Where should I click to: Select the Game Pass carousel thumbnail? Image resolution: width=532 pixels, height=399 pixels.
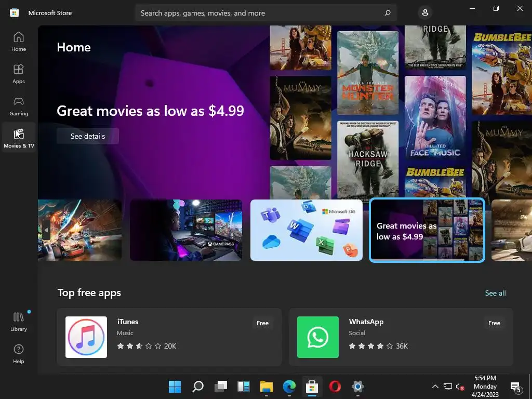click(x=186, y=230)
